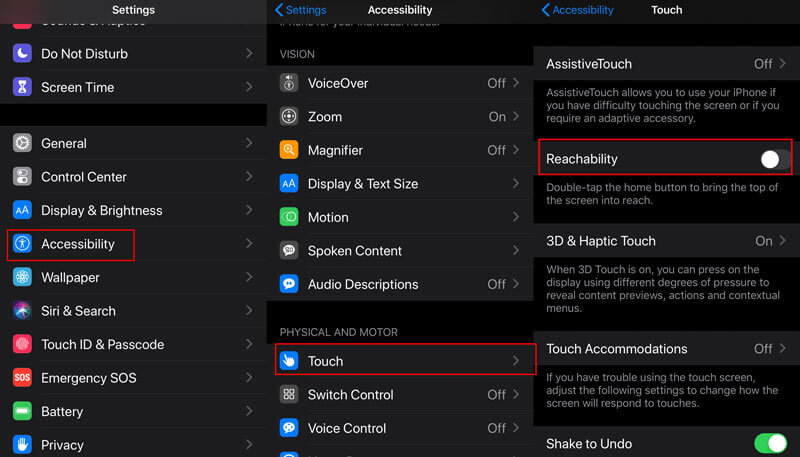Image resolution: width=800 pixels, height=457 pixels.
Task: Go back to Settings from Accessibility
Action: 301,10
